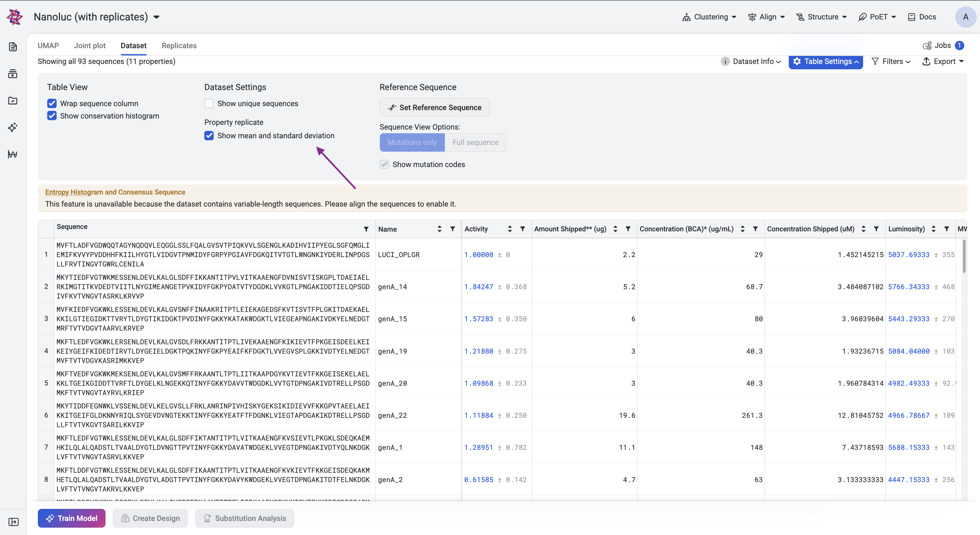Screen dimensions: 980x535
Task: Open the sparkle models icon in sidebar
Action: coord(13,127)
